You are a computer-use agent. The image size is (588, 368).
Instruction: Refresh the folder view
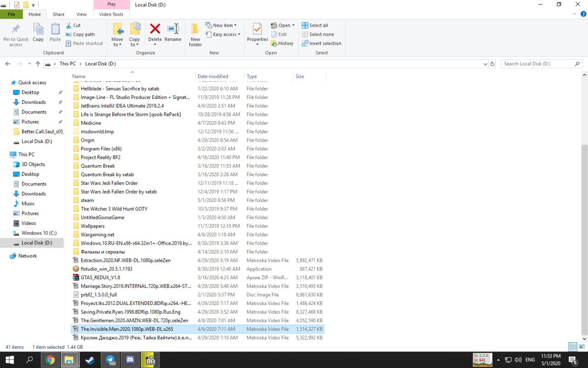tap(492, 64)
